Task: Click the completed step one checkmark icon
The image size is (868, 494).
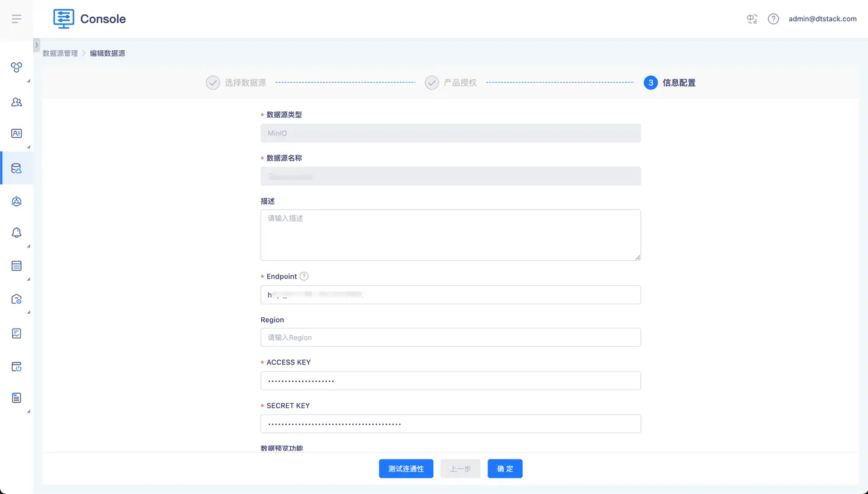Action: point(213,83)
